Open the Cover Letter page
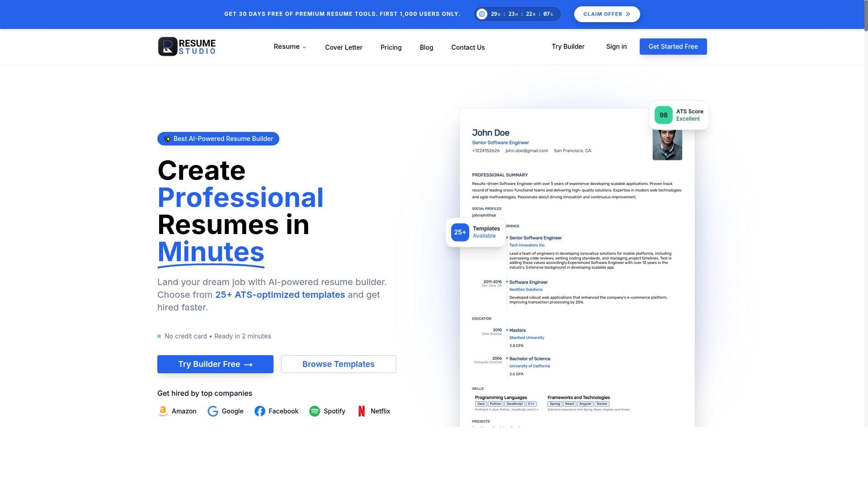This screenshot has width=868, height=488. pyautogui.click(x=344, y=47)
